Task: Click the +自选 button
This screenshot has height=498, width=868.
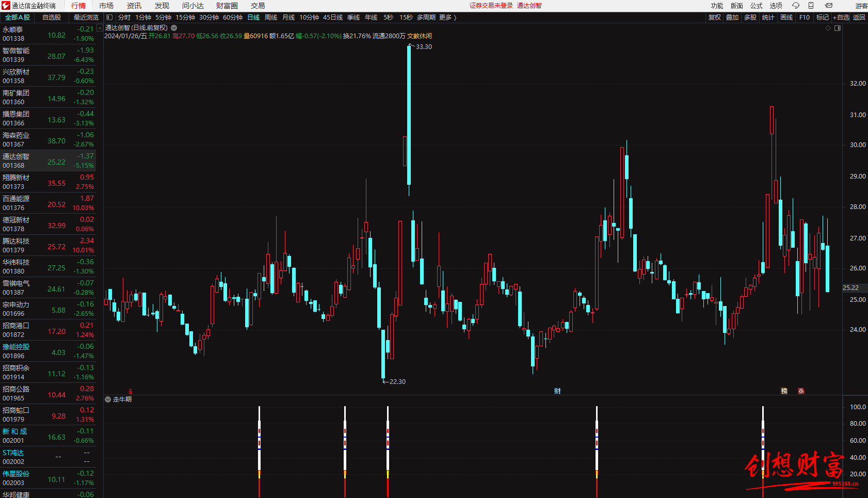Action: [x=841, y=18]
